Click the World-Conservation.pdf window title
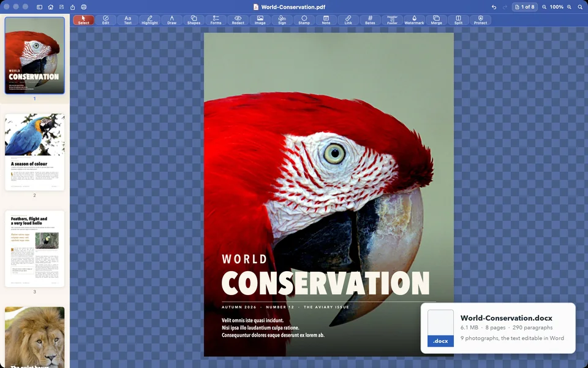588x368 pixels. click(293, 7)
